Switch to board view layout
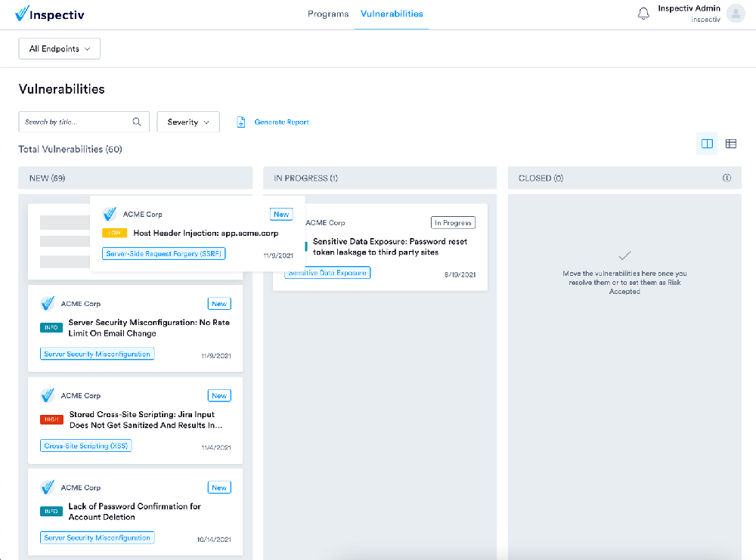 (x=706, y=144)
